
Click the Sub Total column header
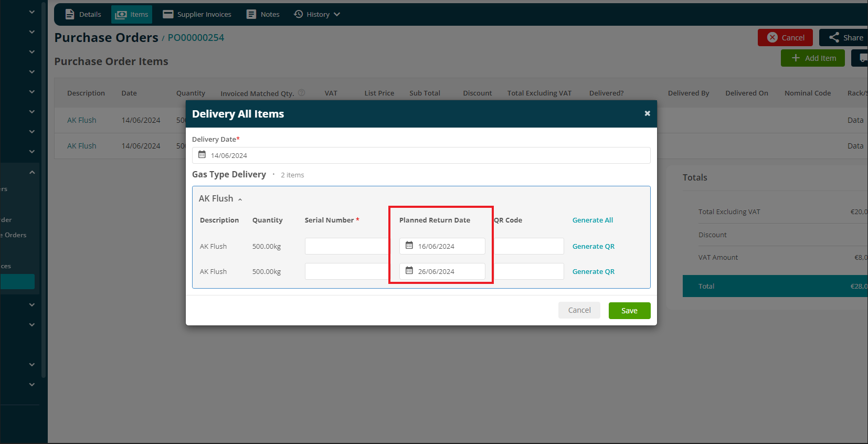click(425, 93)
